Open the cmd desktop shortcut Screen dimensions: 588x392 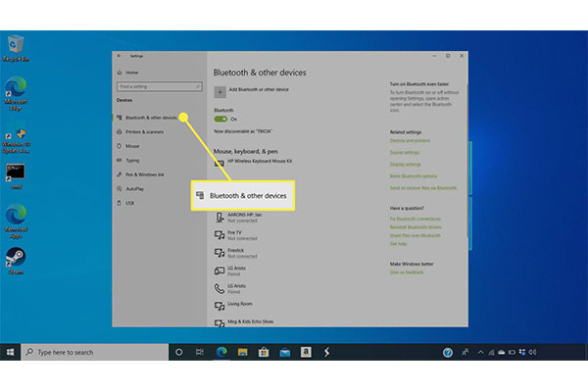(x=16, y=176)
